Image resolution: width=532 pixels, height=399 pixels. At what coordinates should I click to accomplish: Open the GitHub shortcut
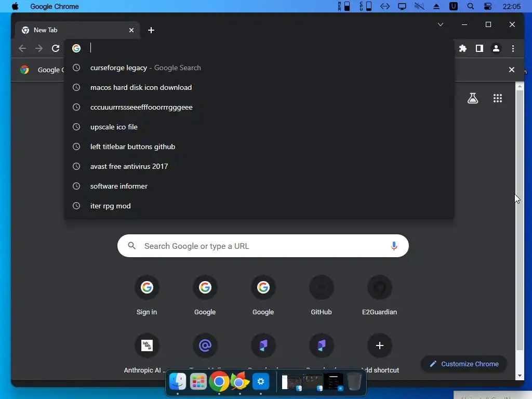point(321,296)
